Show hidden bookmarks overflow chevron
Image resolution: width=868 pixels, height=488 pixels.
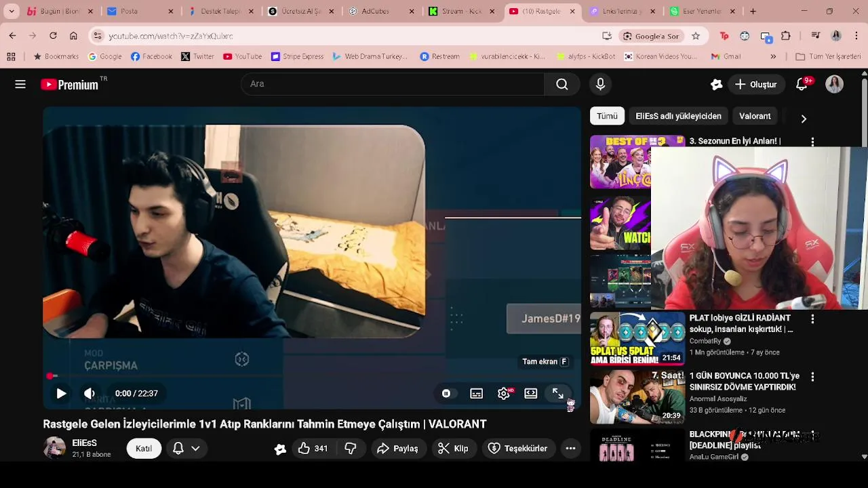[773, 56]
